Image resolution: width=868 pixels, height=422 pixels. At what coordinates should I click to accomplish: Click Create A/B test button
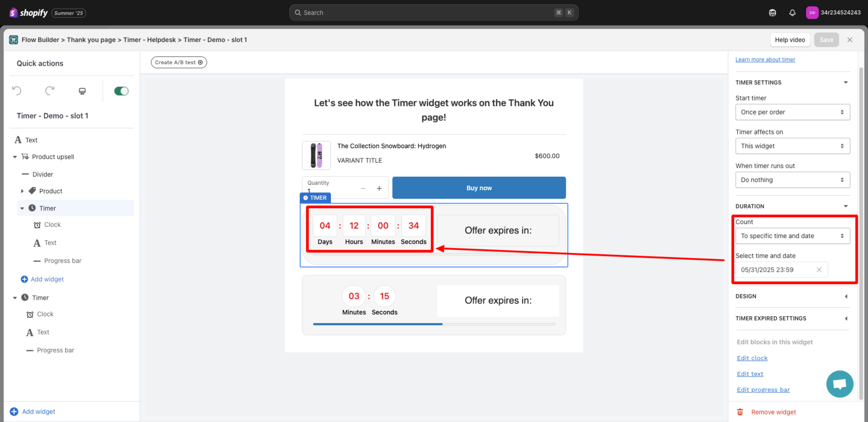click(x=179, y=62)
